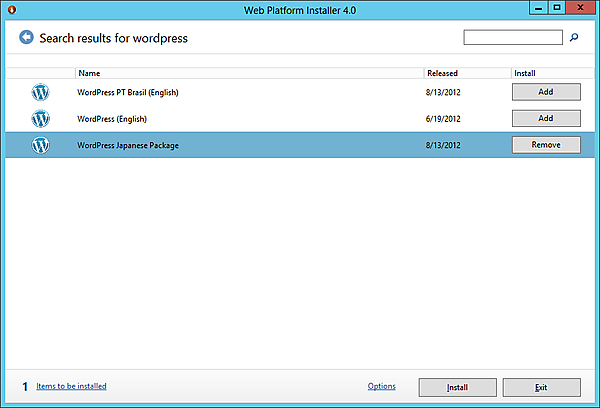Remove WordPress Japanese Package
Image resolution: width=600 pixels, height=408 pixels.
coord(546,145)
